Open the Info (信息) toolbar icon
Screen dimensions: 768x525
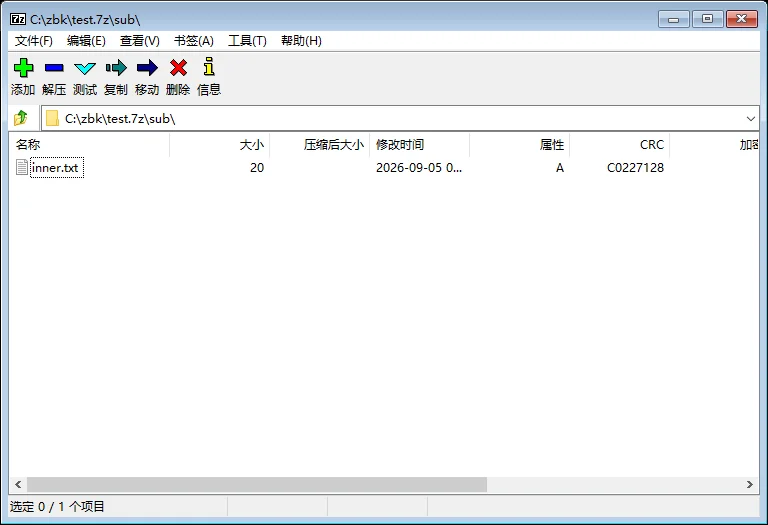pyautogui.click(x=209, y=67)
